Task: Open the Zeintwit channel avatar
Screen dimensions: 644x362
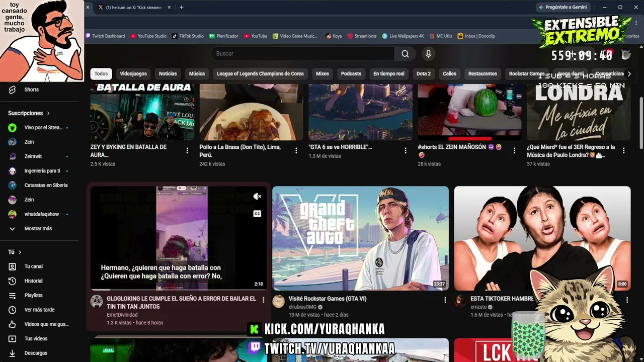Action: click(13, 156)
